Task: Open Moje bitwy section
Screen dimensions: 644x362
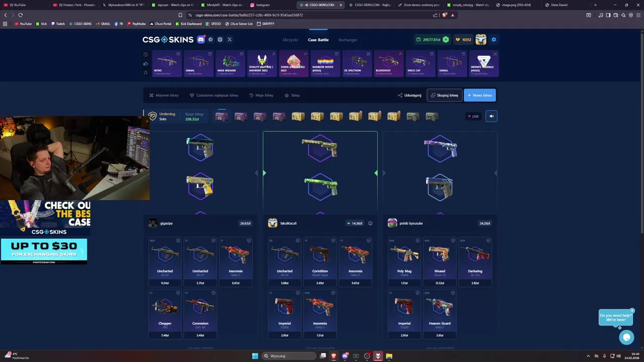Action: pyautogui.click(x=261, y=95)
